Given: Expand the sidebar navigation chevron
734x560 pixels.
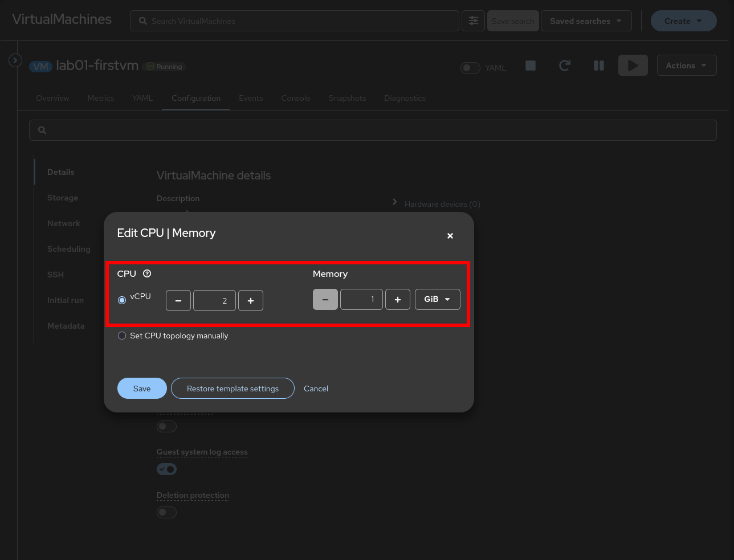Looking at the screenshot, I should [15, 60].
